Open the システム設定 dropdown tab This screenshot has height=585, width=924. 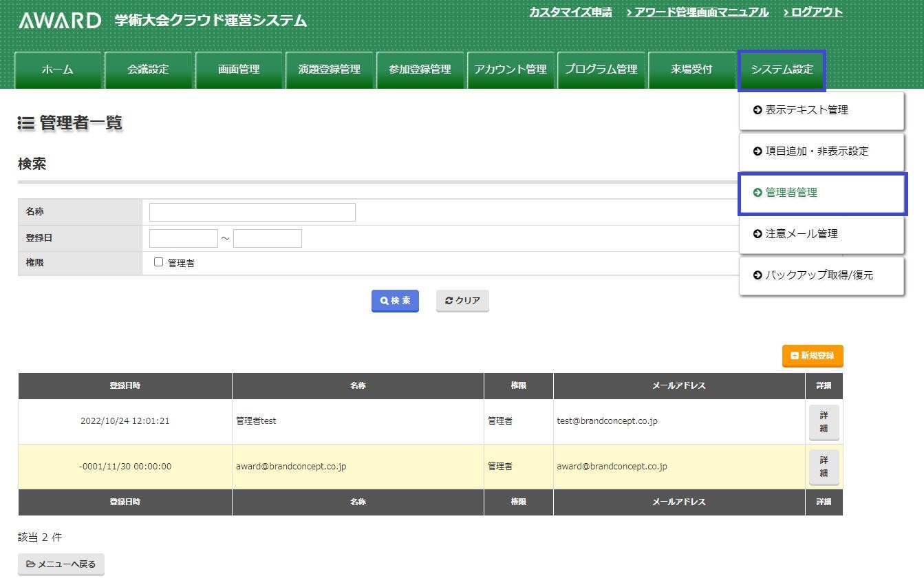pyautogui.click(x=782, y=70)
